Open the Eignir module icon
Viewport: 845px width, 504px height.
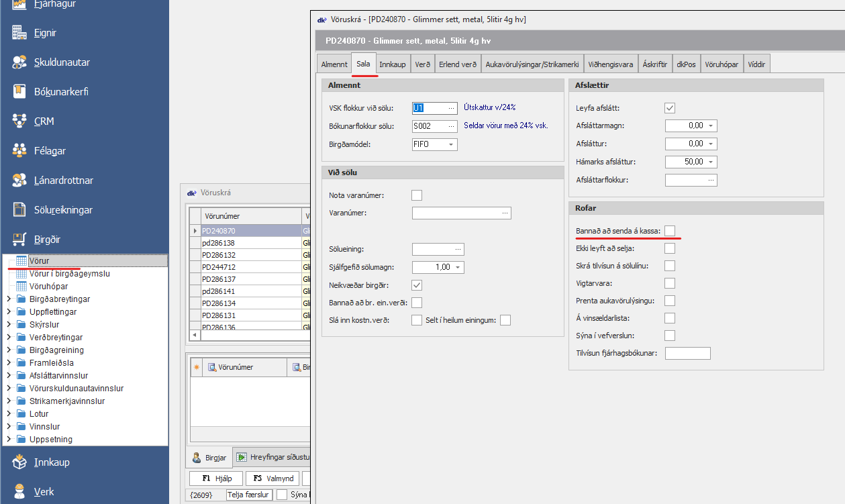pyautogui.click(x=19, y=33)
